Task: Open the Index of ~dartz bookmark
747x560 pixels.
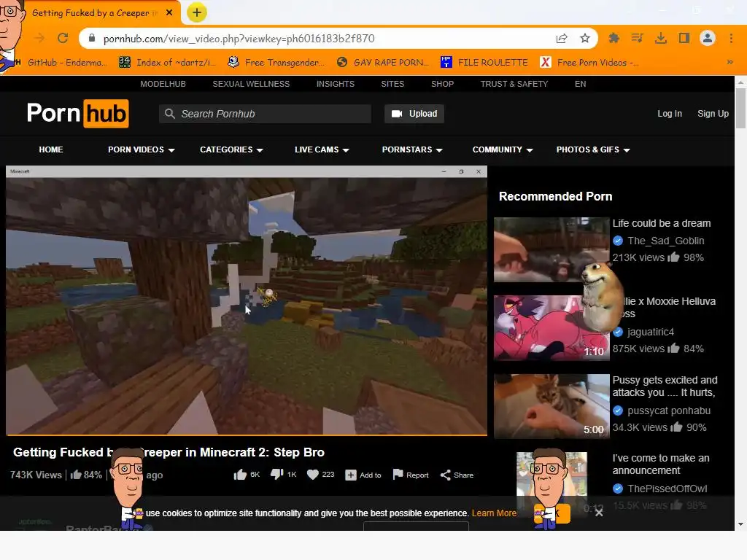Action: [167, 63]
